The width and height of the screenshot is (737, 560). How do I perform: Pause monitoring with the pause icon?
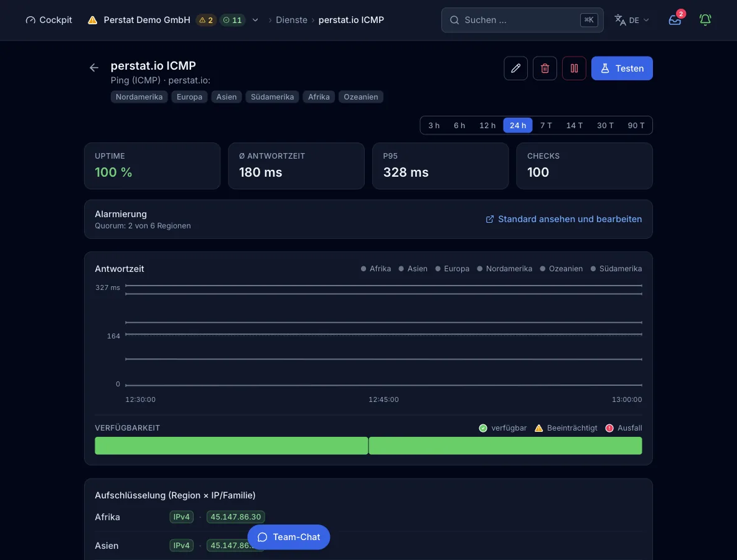574,68
